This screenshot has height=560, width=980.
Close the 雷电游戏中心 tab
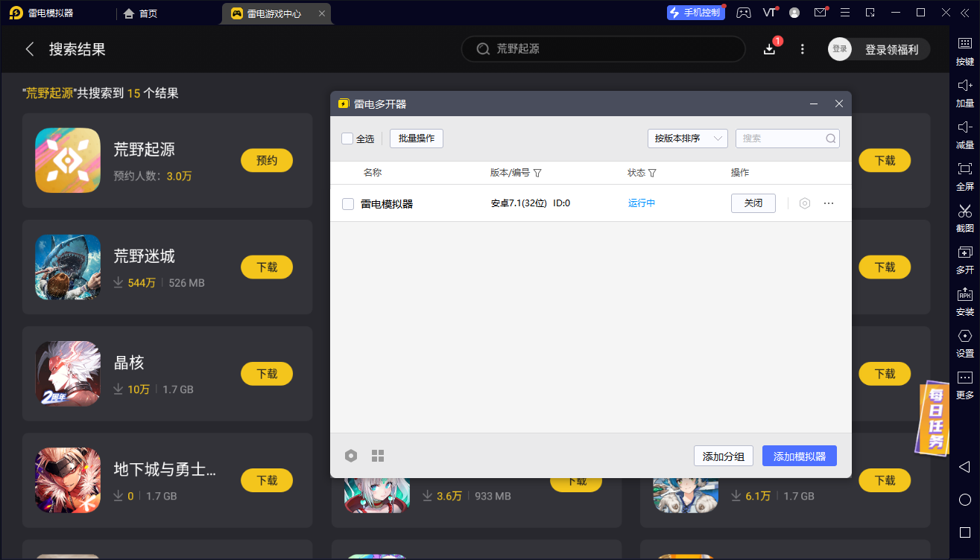coord(321,13)
